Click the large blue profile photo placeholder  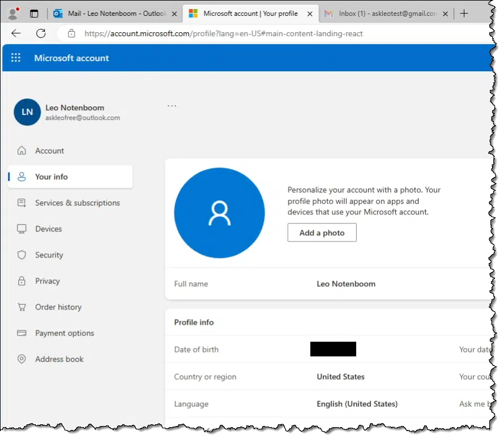[x=220, y=213]
